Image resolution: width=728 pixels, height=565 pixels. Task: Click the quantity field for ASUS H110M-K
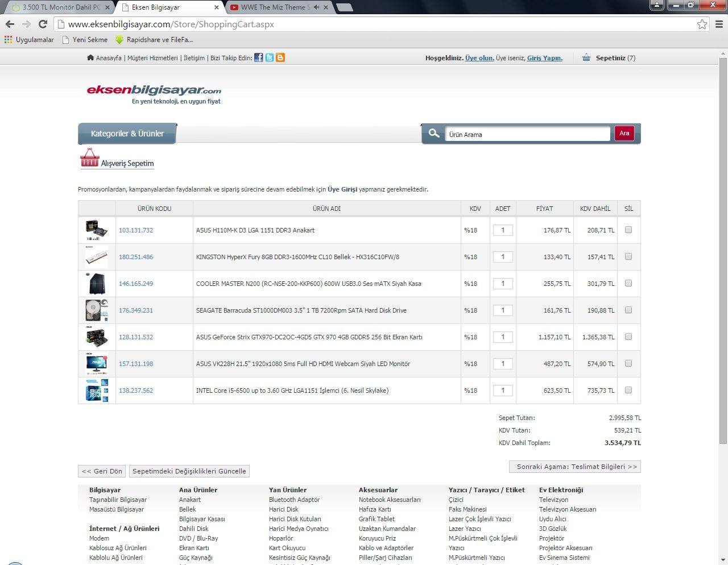(x=503, y=230)
